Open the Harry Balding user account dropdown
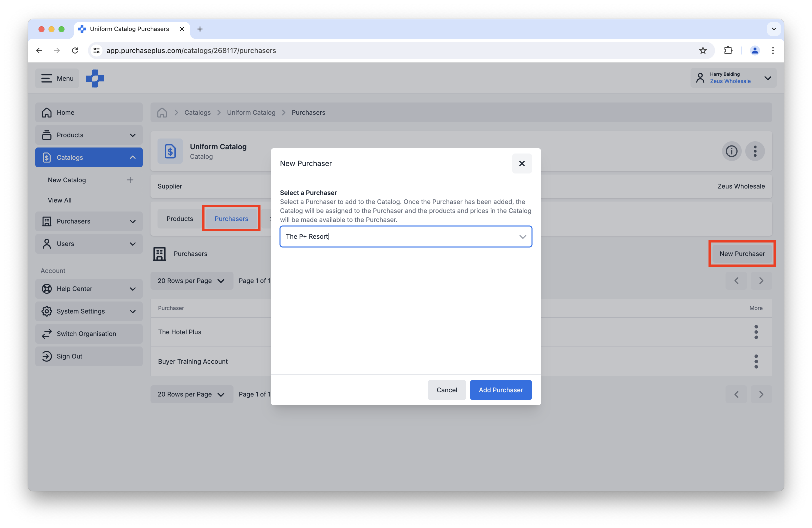 [733, 78]
